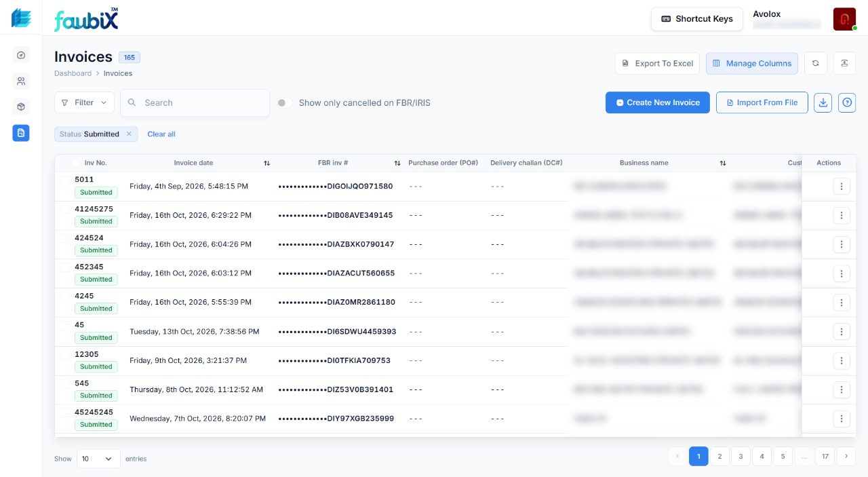
Task: Click the date Thursday, 8th Oct, 2026
Action: 197,389
